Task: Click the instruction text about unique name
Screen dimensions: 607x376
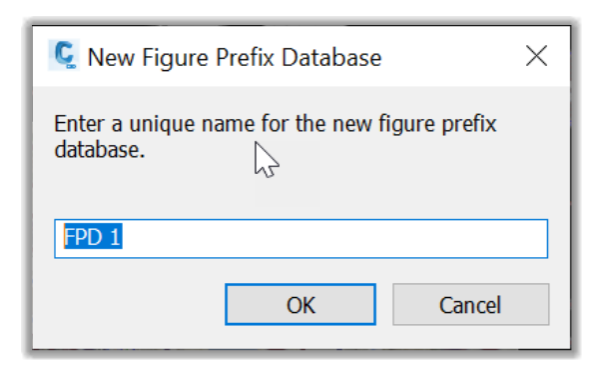Action: coord(275,137)
